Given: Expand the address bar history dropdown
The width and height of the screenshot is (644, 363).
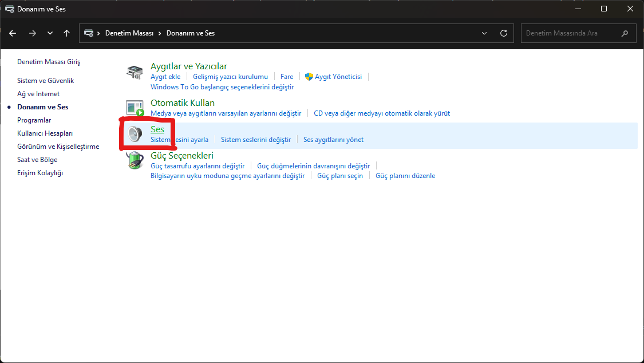Looking at the screenshot, I should [484, 33].
